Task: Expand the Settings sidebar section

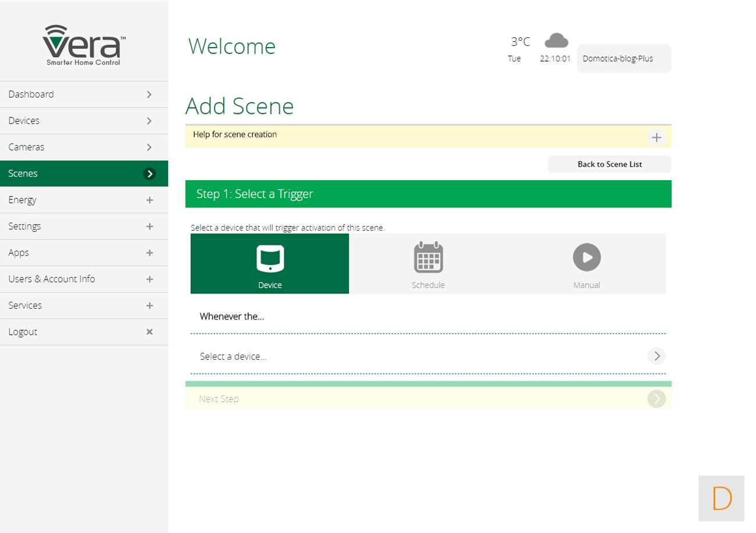Action: [149, 227]
